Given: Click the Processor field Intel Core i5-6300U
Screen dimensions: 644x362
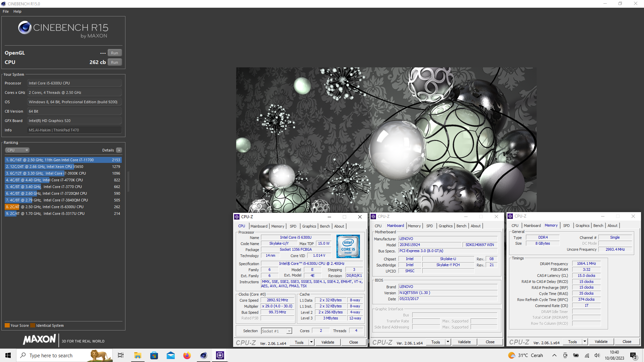Looking at the screenshot, I should pyautogui.click(x=74, y=83).
